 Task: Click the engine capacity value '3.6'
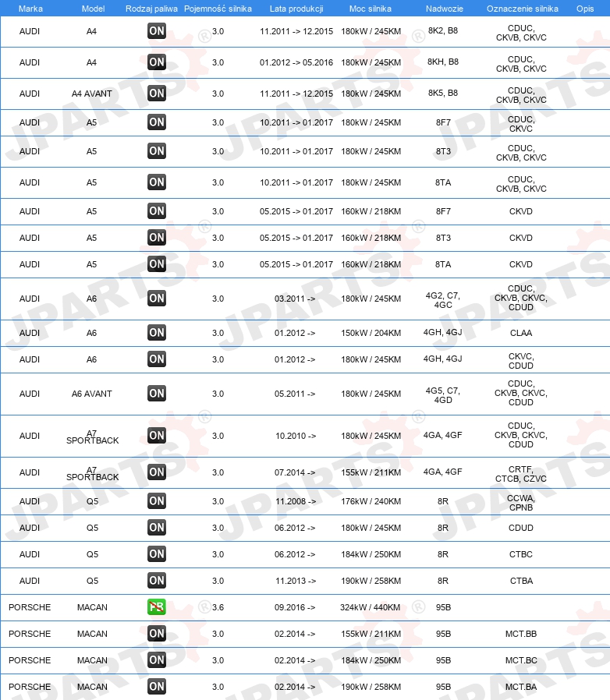tap(218, 607)
